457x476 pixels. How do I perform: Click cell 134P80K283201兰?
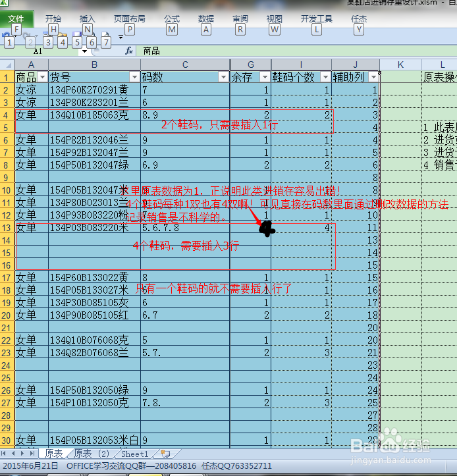pyautogui.click(x=94, y=102)
